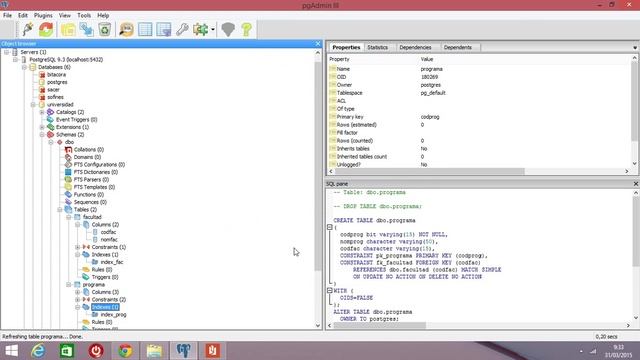Open SQL help question mark icon
The height and width of the screenshot is (360, 640).
click(x=247, y=29)
